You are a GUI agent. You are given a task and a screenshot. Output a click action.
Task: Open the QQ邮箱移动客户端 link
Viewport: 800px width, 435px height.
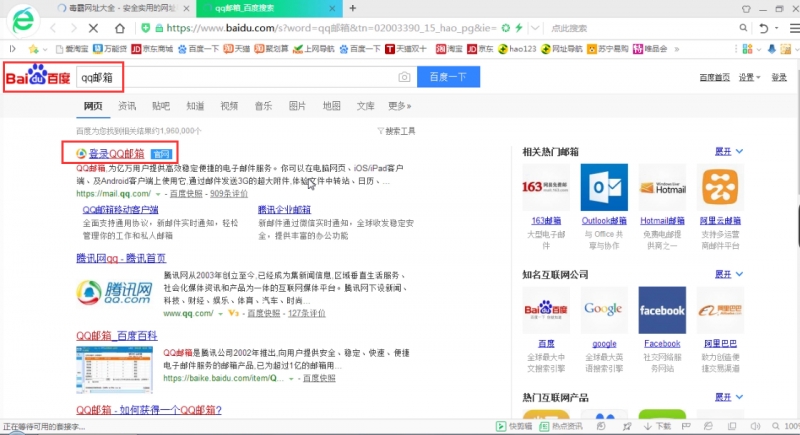coord(120,210)
